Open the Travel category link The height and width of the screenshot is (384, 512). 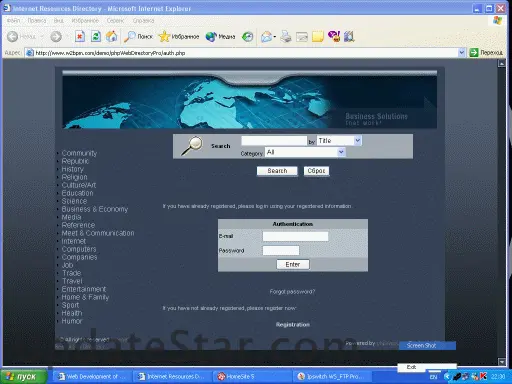click(72, 281)
